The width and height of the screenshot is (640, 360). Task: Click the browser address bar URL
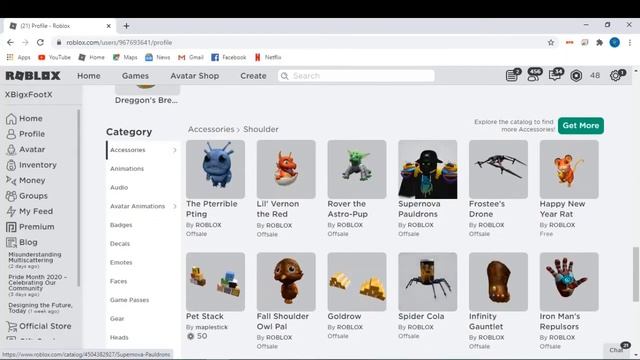click(x=119, y=42)
